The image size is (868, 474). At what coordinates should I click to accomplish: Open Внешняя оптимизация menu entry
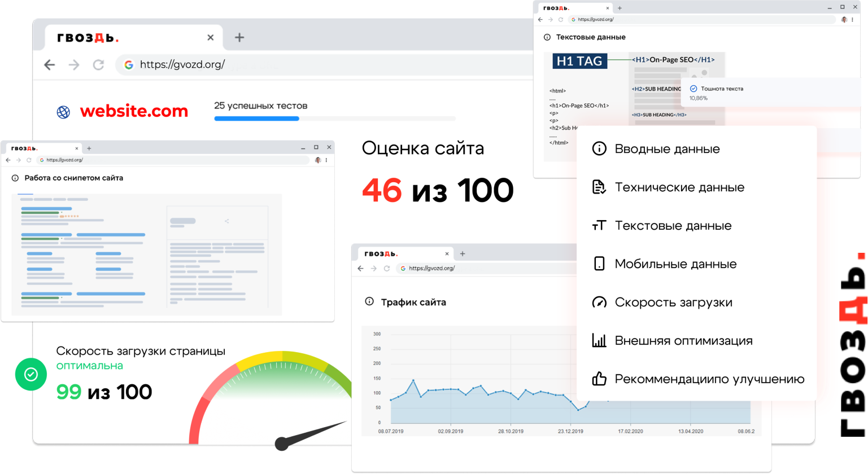click(683, 341)
